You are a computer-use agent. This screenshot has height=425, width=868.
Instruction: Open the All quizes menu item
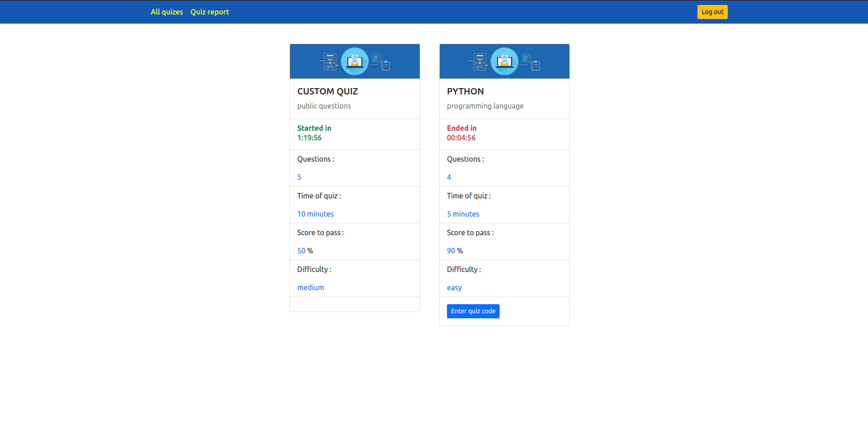coord(167,12)
